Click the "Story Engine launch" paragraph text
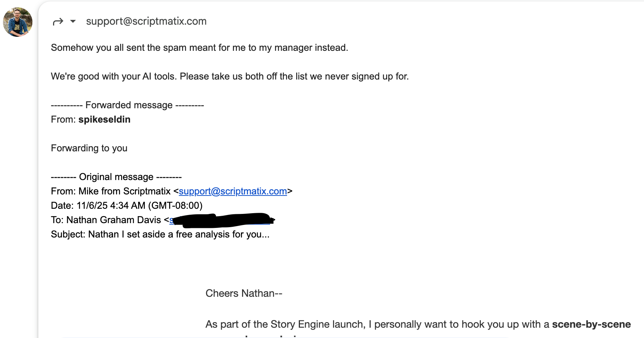The height and width of the screenshot is (338, 644). 318,324
